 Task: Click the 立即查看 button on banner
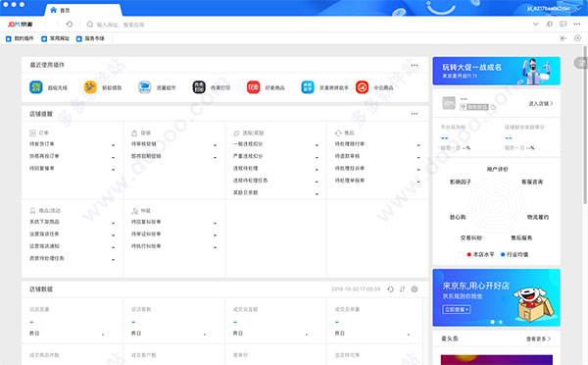pos(457,309)
